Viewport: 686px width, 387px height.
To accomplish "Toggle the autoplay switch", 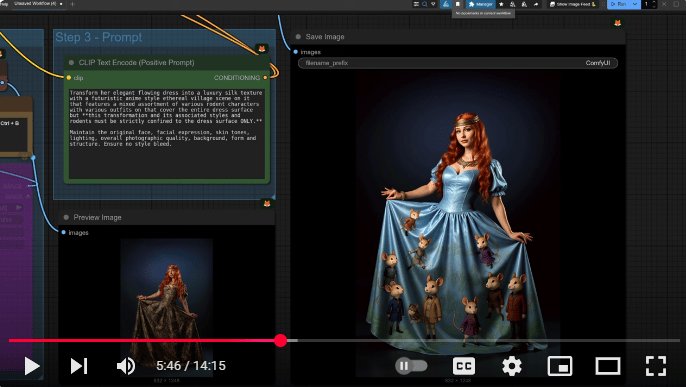I will pyautogui.click(x=411, y=366).
